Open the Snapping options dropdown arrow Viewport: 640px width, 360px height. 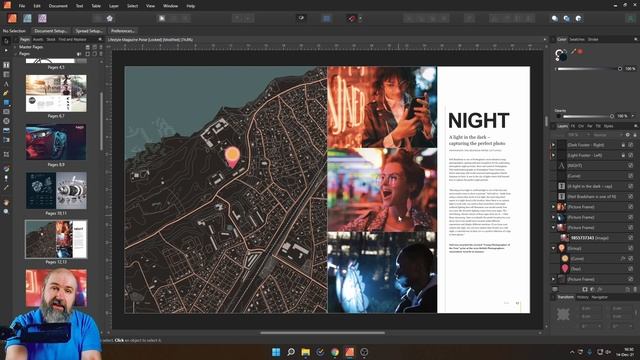point(360,18)
